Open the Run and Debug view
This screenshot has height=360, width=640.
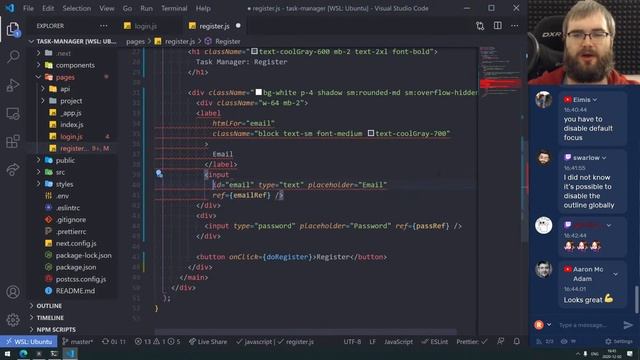click(x=13, y=85)
